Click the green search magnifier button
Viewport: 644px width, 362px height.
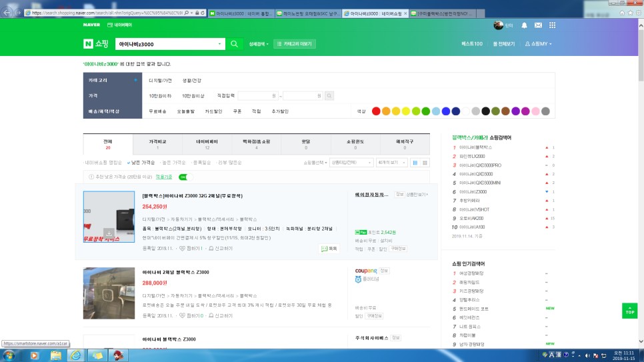tap(234, 44)
